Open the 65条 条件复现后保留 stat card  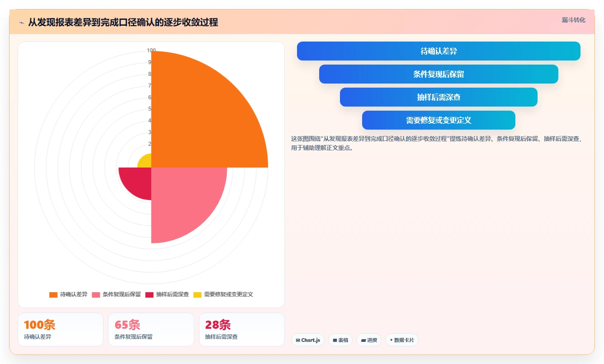pos(151,330)
